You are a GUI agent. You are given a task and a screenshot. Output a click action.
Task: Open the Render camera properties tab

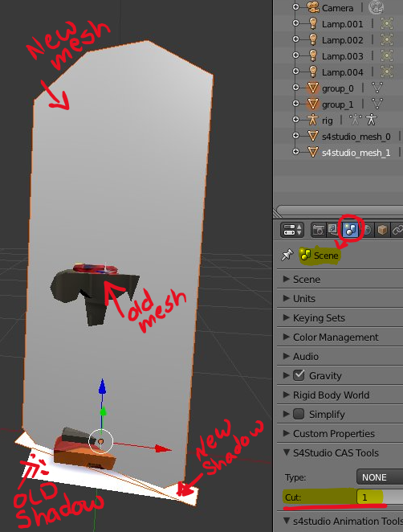click(318, 230)
